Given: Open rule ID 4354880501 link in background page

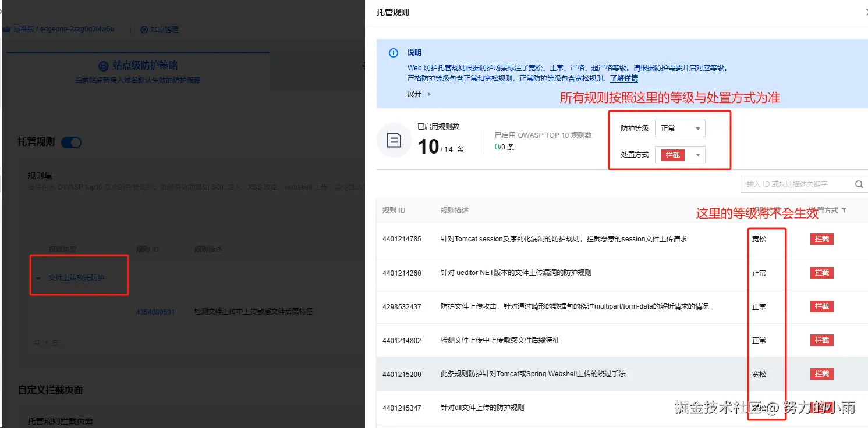Looking at the screenshot, I should pos(155,312).
